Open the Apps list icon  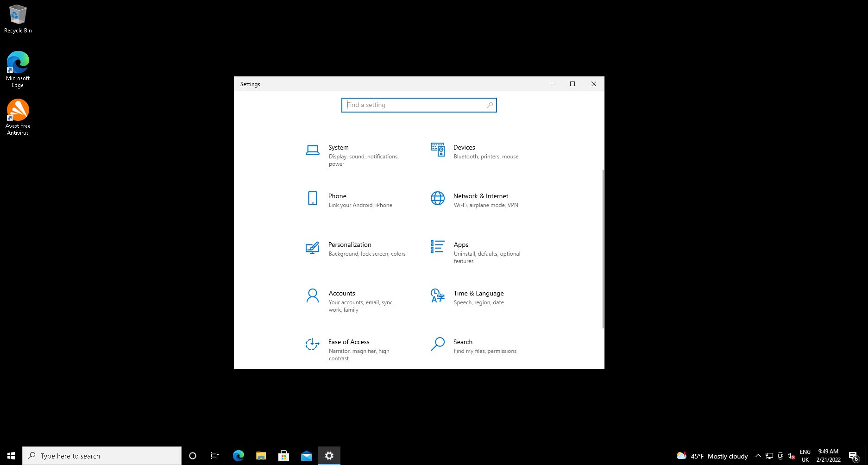[438, 246]
